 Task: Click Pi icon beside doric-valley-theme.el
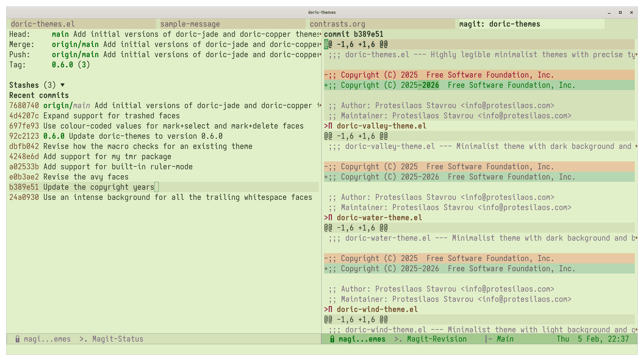tap(330, 126)
